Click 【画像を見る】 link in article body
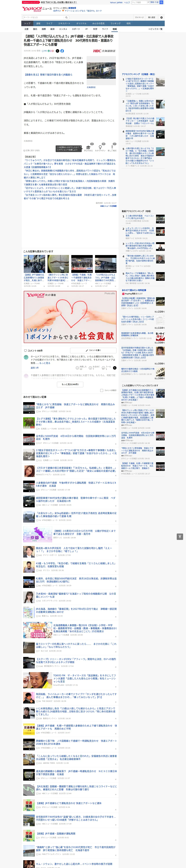 48,75
